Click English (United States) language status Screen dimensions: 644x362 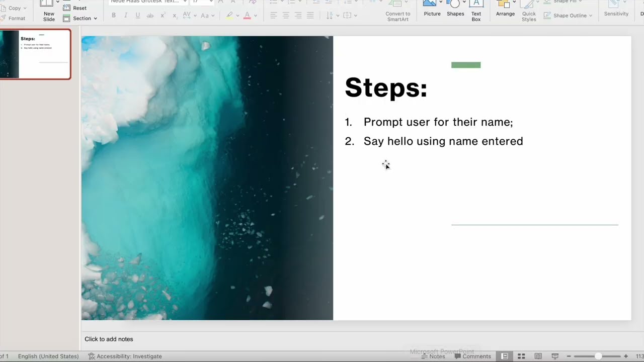click(x=48, y=356)
